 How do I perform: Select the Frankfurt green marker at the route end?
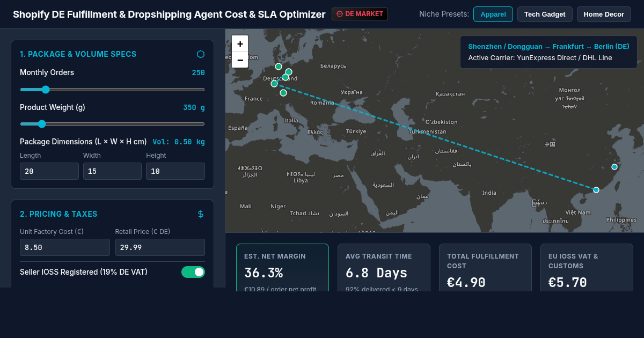[x=274, y=84]
